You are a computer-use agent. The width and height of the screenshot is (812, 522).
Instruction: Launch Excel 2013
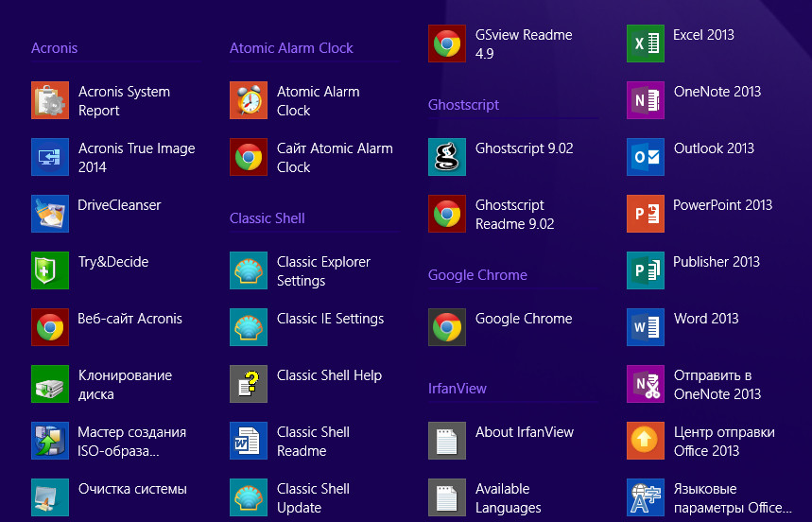click(646, 43)
